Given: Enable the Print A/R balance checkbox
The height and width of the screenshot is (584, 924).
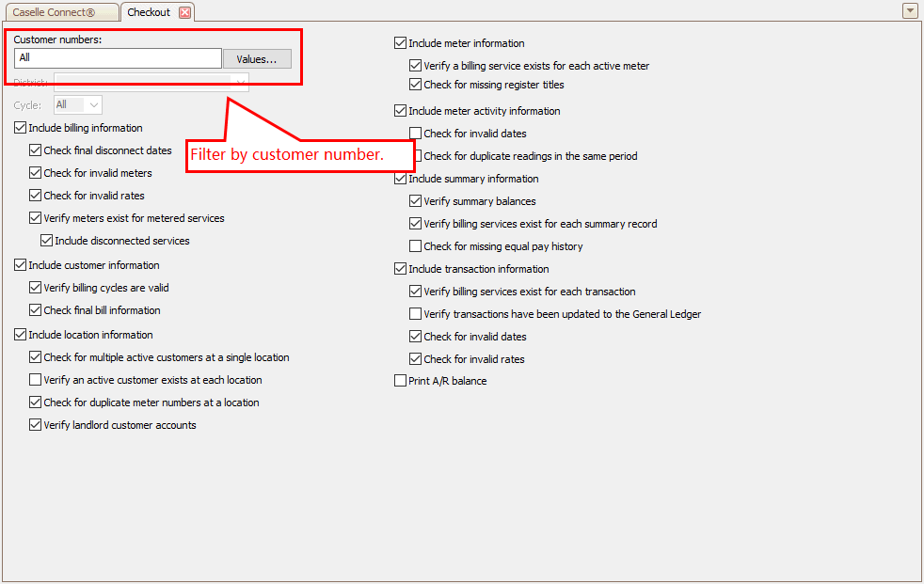Looking at the screenshot, I should (401, 381).
